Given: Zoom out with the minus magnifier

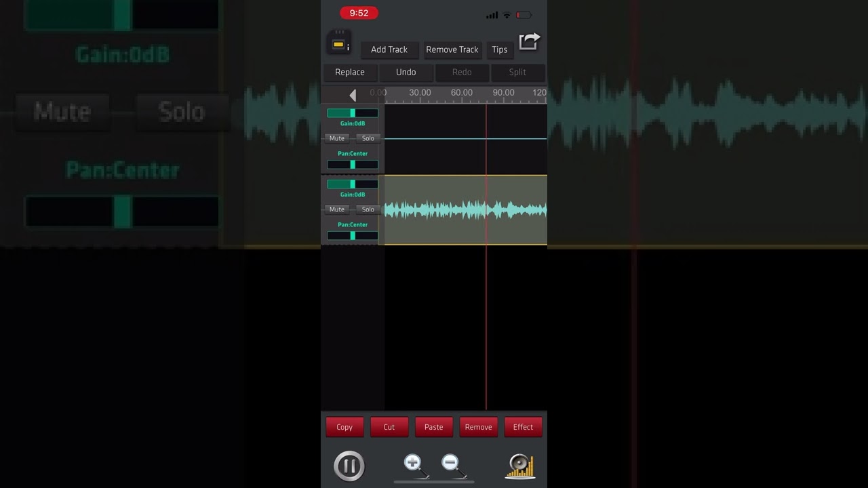Looking at the screenshot, I should coord(453,466).
